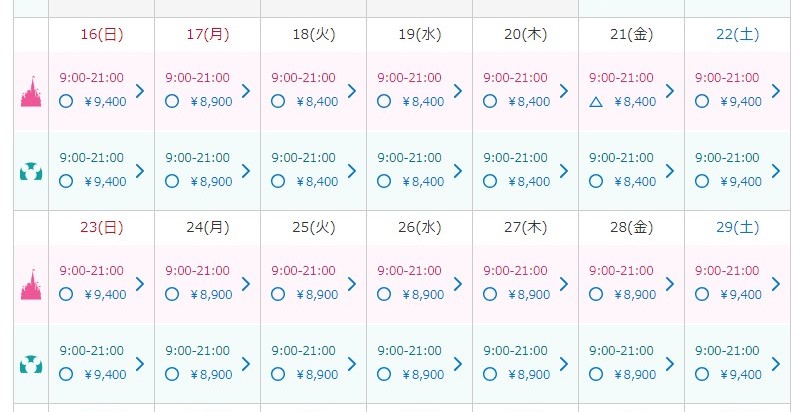This screenshot has width=805, height=412.
Task: Select the 18(火) date header
Action: pyautogui.click(x=313, y=34)
